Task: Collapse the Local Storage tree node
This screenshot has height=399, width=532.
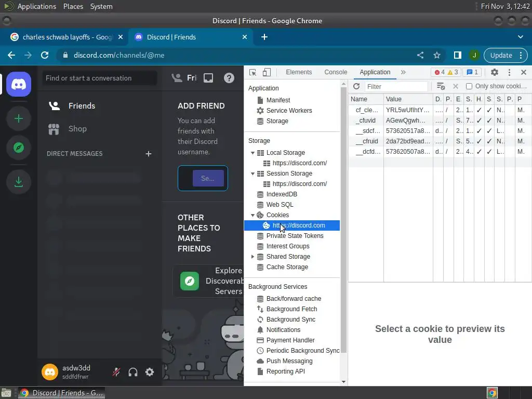Action: 252,153
